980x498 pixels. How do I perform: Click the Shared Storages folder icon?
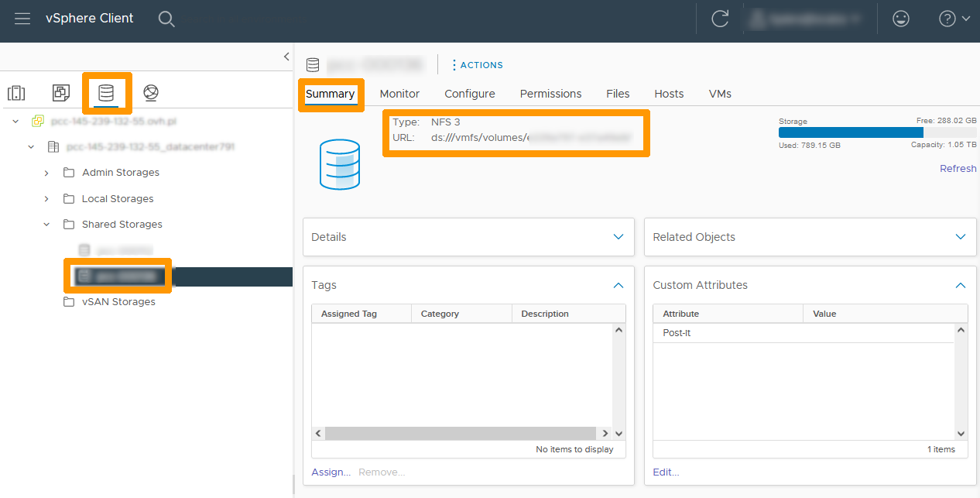click(x=69, y=225)
